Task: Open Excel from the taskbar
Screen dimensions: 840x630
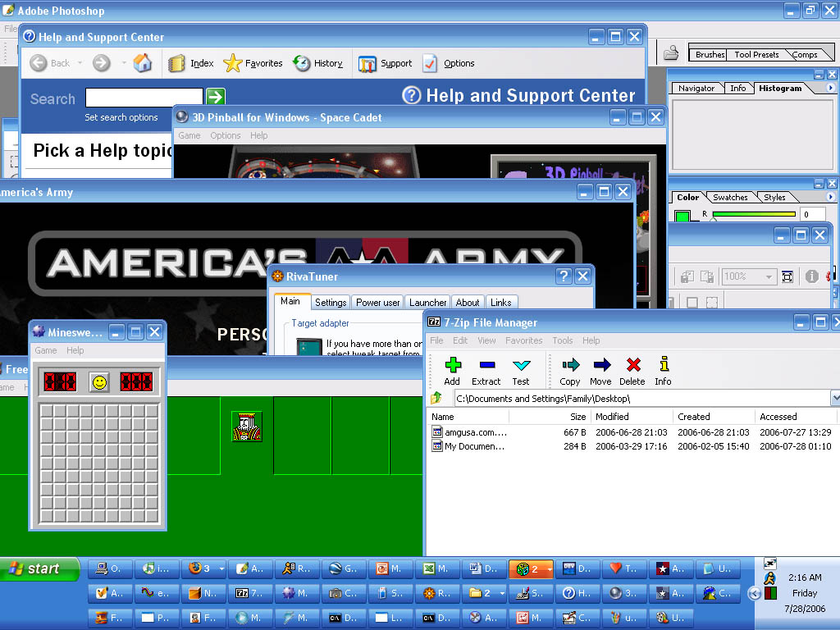Action: pos(437,569)
